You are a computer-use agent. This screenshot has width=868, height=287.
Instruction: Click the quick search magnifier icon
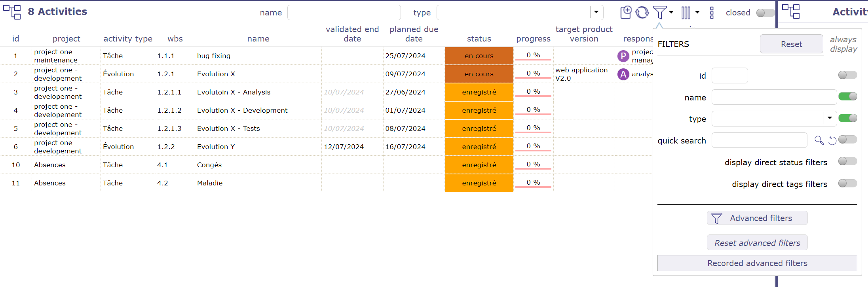[x=819, y=140]
